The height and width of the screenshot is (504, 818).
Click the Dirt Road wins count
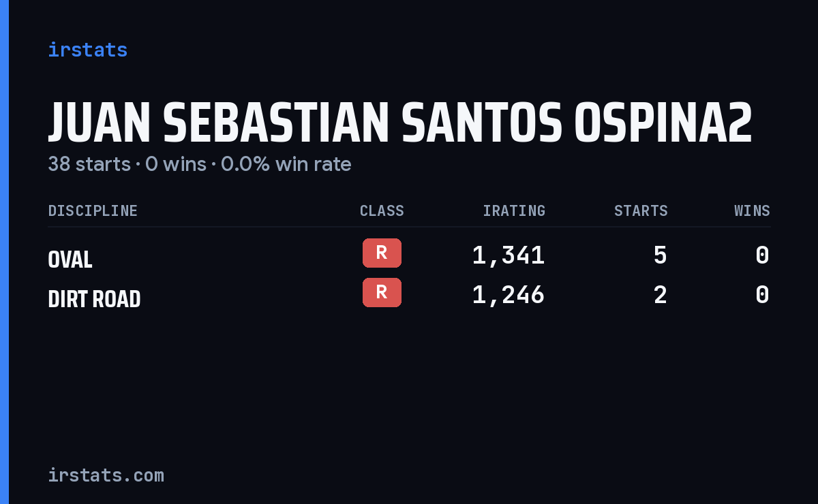click(762, 295)
